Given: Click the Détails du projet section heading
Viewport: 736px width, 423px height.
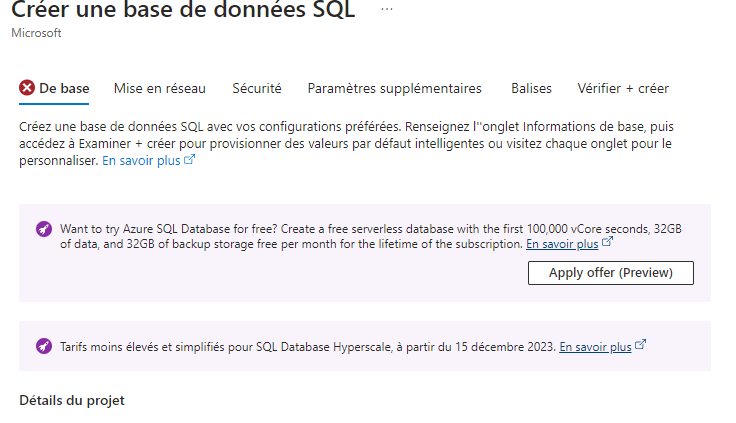Looking at the screenshot, I should (x=72, y=400).
